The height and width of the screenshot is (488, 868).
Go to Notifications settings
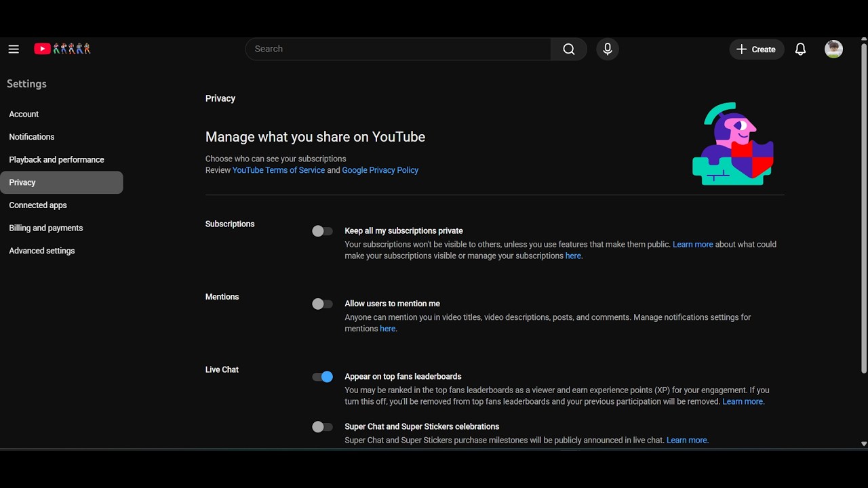[x=62, y=137]
